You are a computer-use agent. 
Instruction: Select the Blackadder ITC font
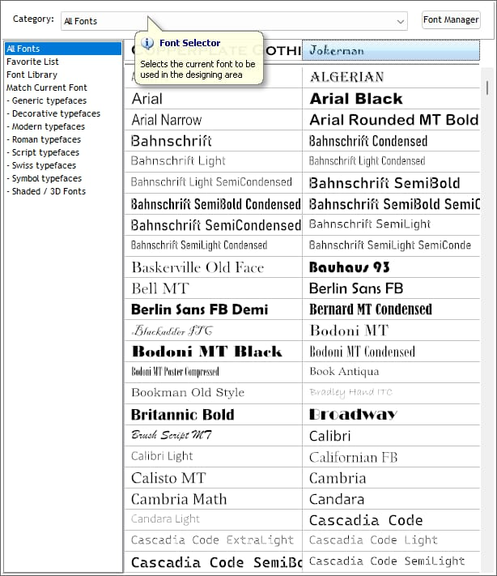pos(213,331)
